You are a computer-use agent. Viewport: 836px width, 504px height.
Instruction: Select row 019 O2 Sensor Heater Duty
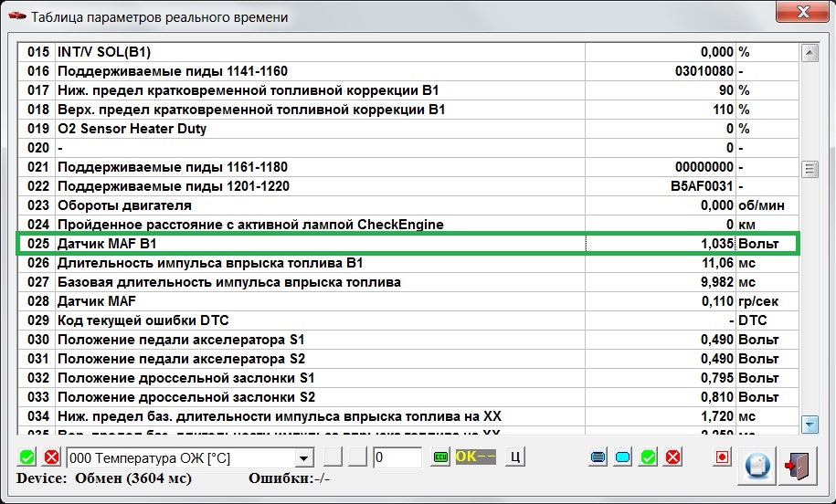click(x=407, y=129)
